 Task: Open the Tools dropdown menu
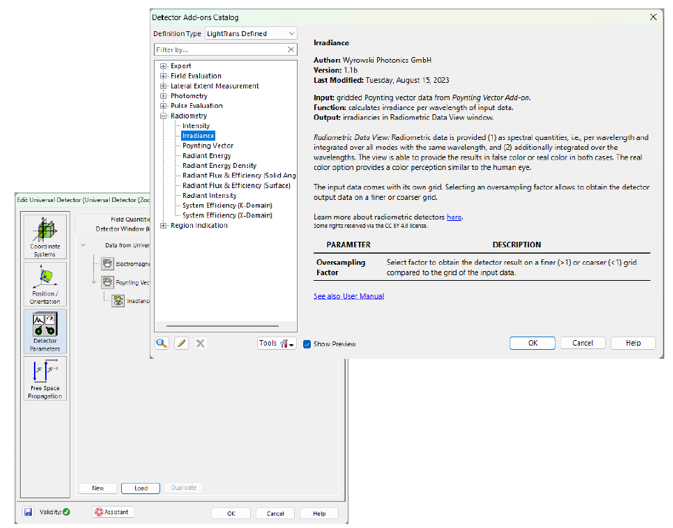275,343
